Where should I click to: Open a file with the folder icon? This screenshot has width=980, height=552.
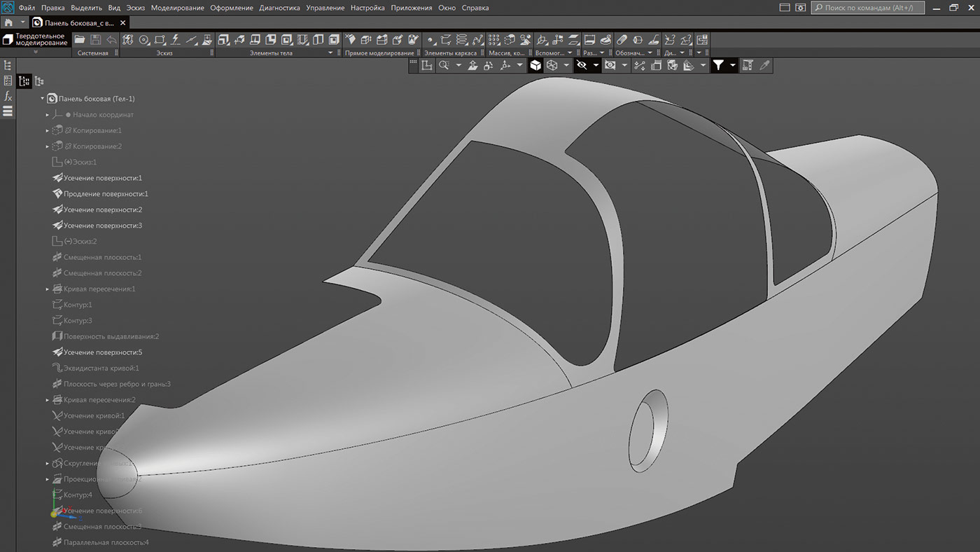pyautogui.click(x=80, y=40)
